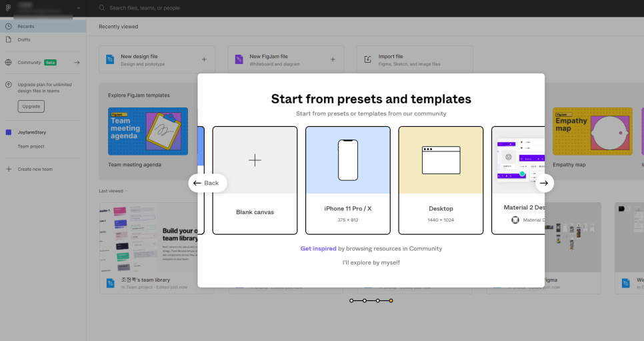Click the Drafts page icon
The height and width of the screenshot is (341, 644).
[9, 40]
